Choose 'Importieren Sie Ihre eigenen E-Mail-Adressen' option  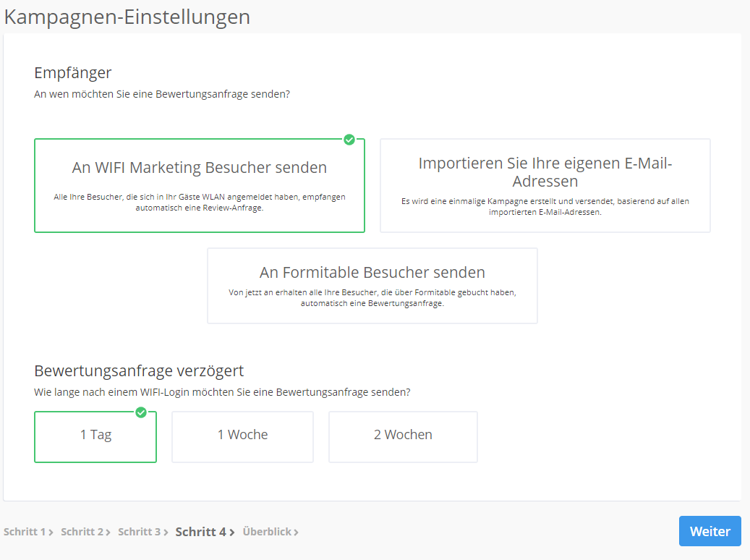(x=545, y=186)
